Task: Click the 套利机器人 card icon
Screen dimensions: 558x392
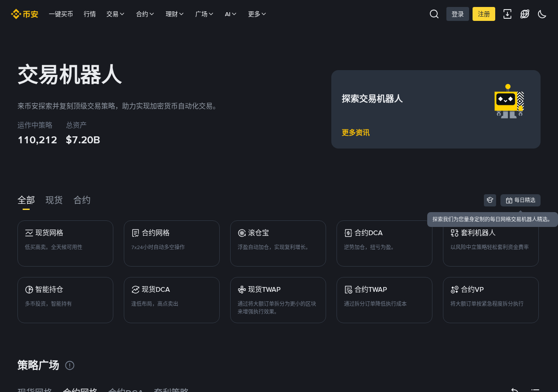Action: pos(455,233)
